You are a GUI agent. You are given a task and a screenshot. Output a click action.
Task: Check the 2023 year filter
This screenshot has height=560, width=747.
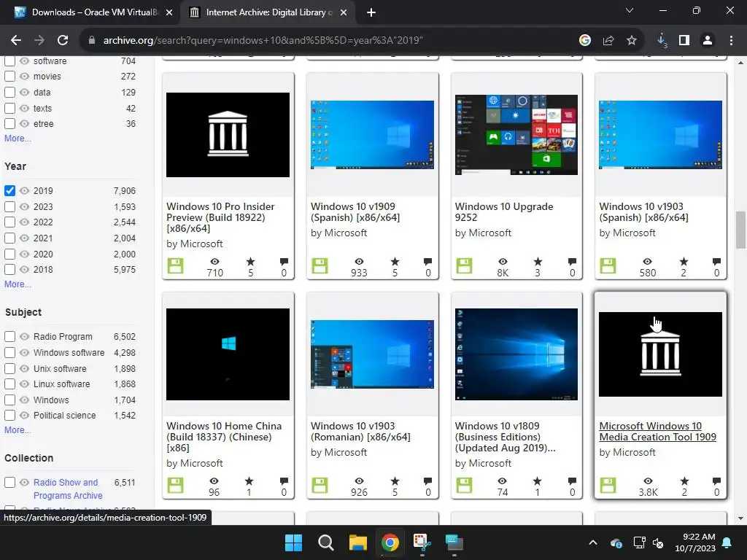click(x=9, y=206)
